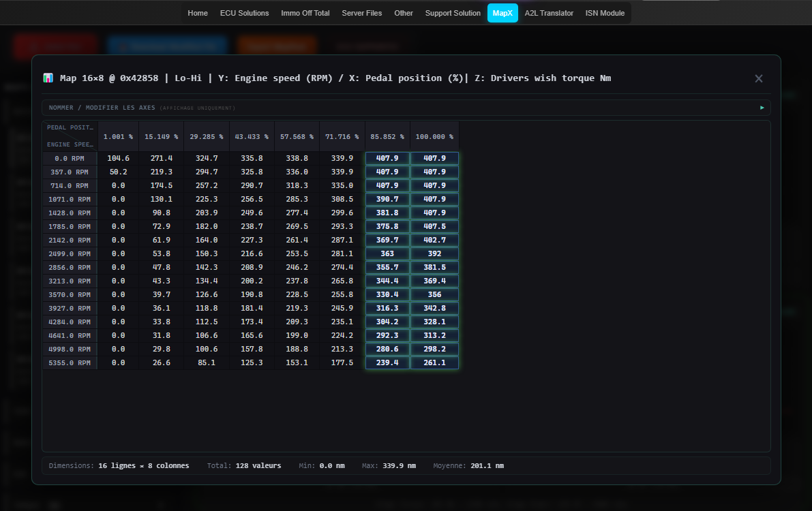Open the A2L Translator page
The width and height of the screenshot is (812, 511).
[x=549, y=13]
